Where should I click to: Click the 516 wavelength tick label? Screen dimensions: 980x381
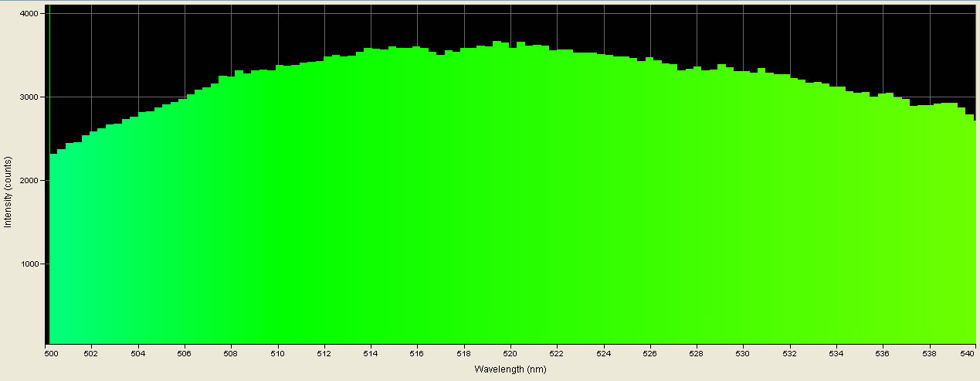417,355
